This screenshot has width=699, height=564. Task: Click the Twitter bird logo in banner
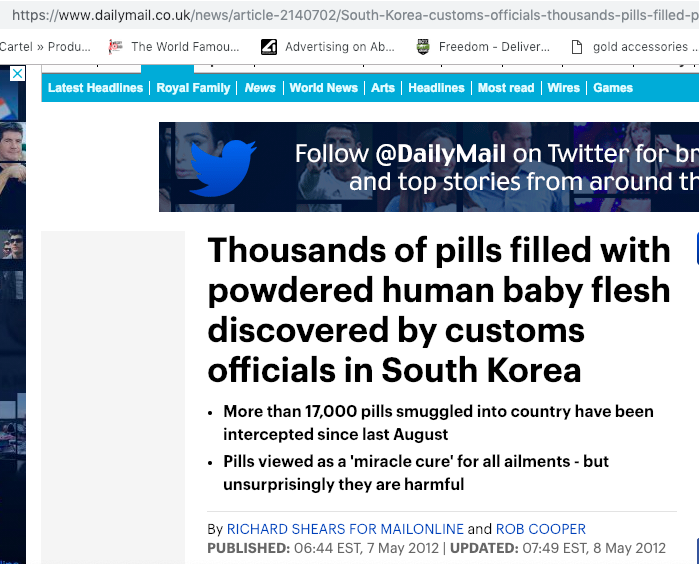[x=223, y=168]
